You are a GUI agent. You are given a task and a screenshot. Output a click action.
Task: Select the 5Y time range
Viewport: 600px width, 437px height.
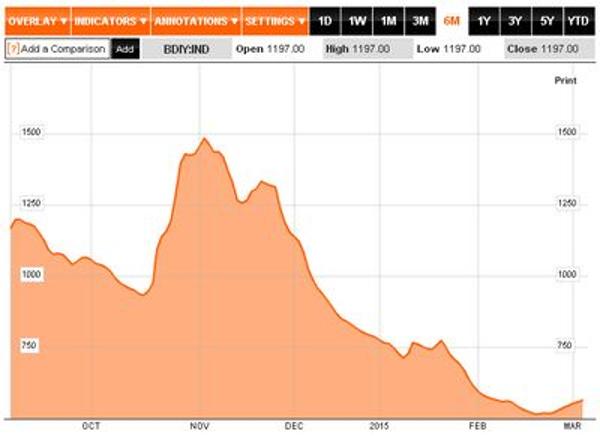click(547, 20)
